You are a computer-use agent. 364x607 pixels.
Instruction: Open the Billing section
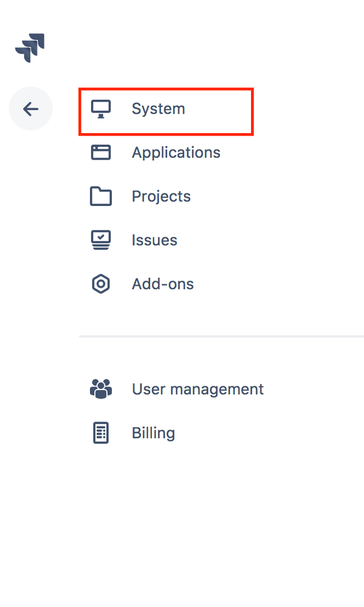pyautogui.click(x=153, y=433)
